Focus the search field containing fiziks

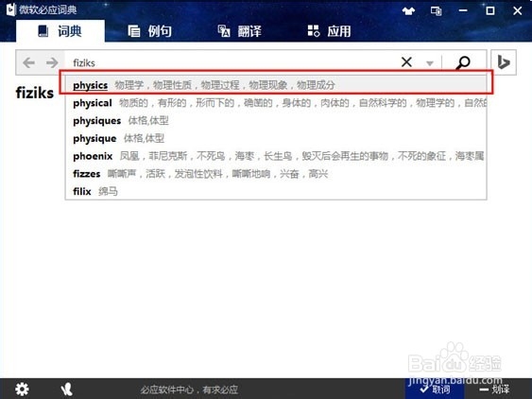pos(231,62)
